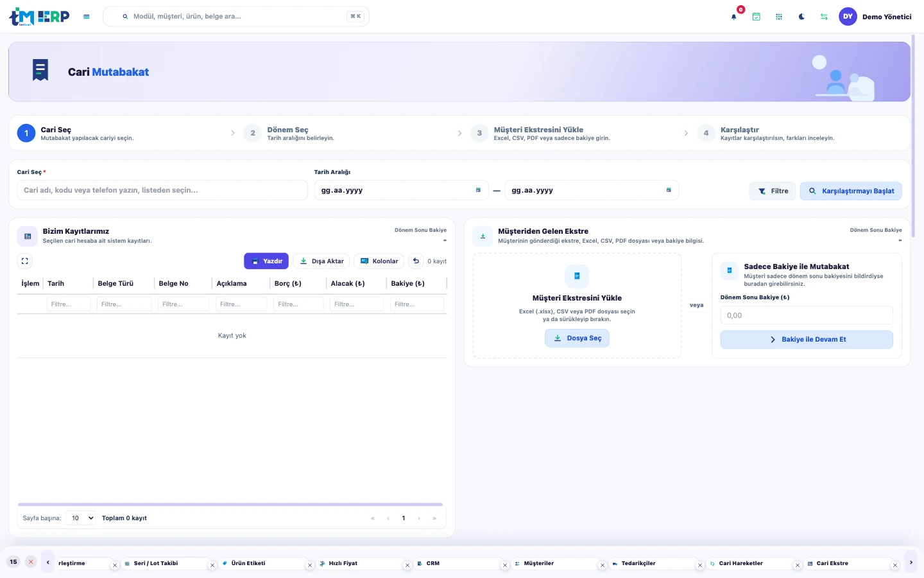
Task: Toggle dark mode moon icon
Action: pos(801,17)
